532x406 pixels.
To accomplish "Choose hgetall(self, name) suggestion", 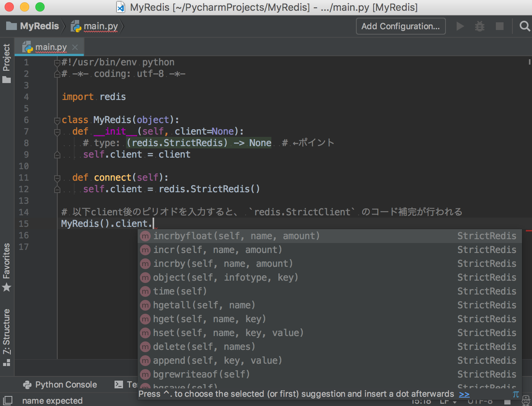I will [329, 305].
